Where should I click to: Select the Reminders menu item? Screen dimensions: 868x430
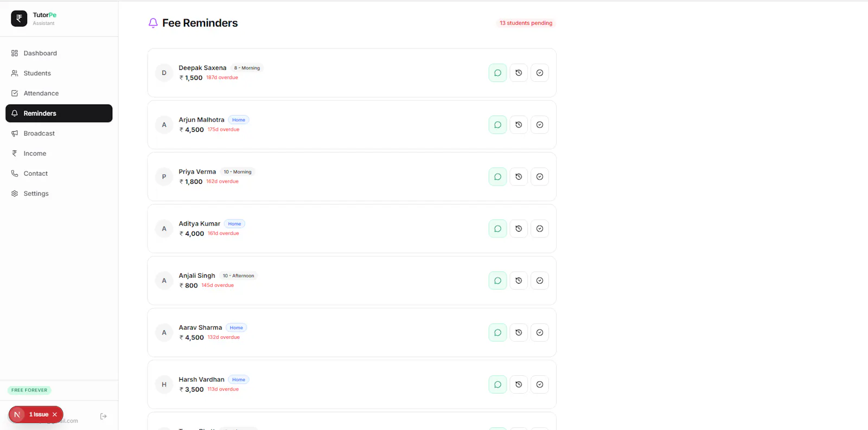59,113
